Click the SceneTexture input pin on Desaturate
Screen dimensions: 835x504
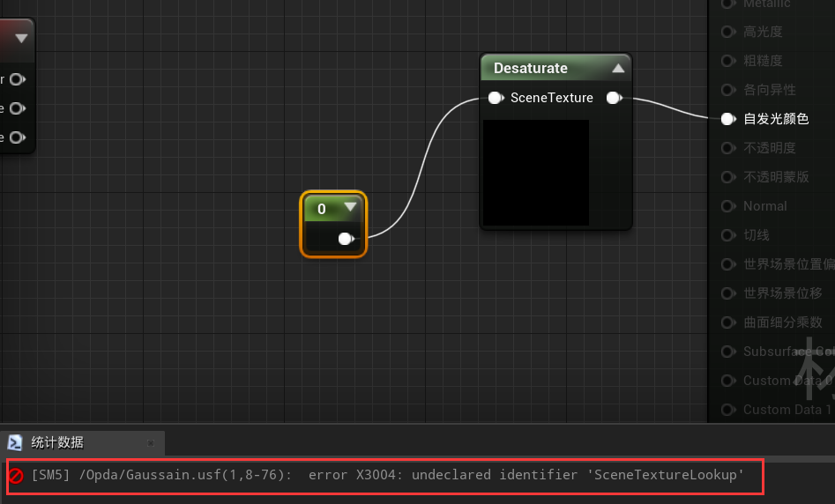[x=496, y=98]
